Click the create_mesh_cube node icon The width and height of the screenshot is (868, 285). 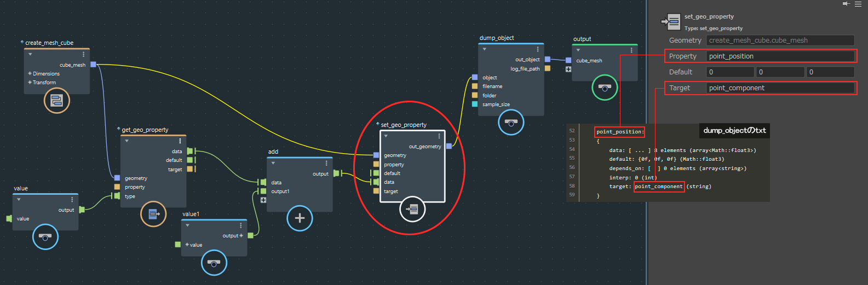tap(57, 101)
